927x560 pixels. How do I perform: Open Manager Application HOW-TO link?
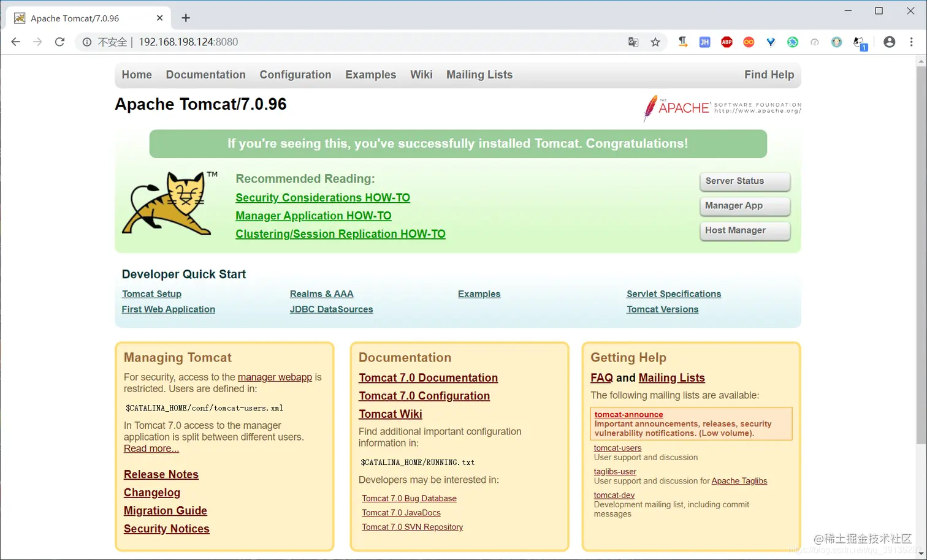(313, 216)
